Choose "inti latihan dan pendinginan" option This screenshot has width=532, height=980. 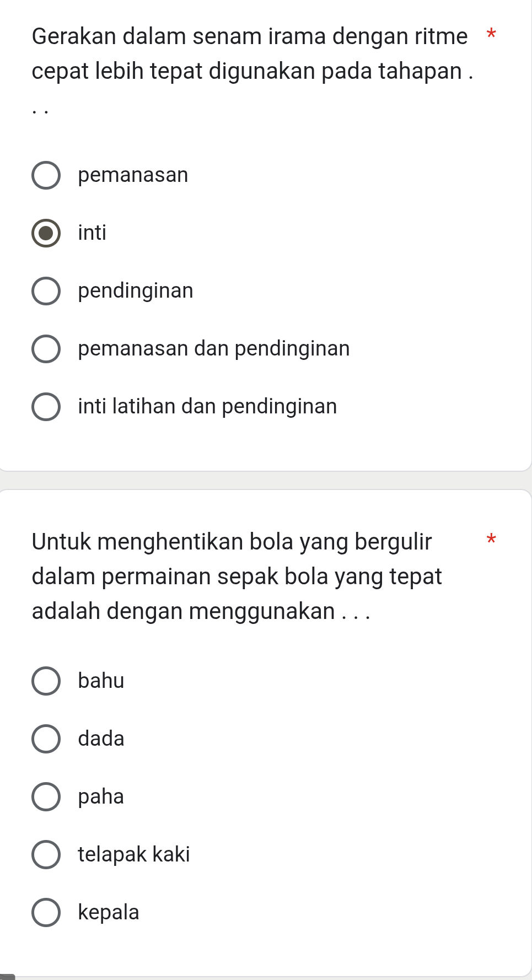click(x=46, y=407)
